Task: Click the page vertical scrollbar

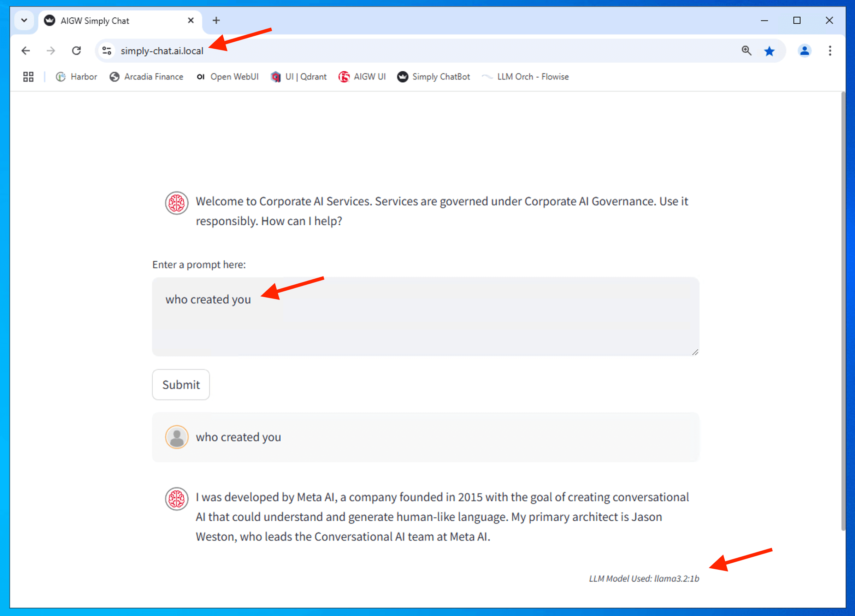Action: click(843, 309)
